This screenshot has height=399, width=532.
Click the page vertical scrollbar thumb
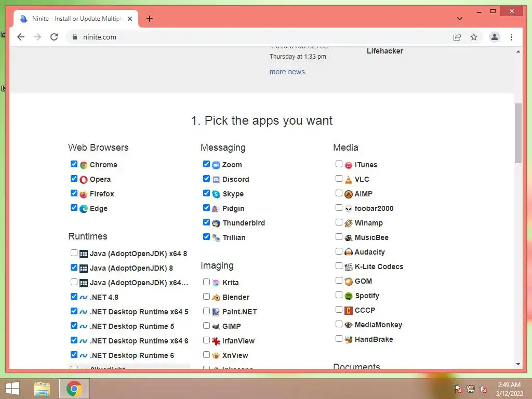pyautogui.click(x=518, y=133)
